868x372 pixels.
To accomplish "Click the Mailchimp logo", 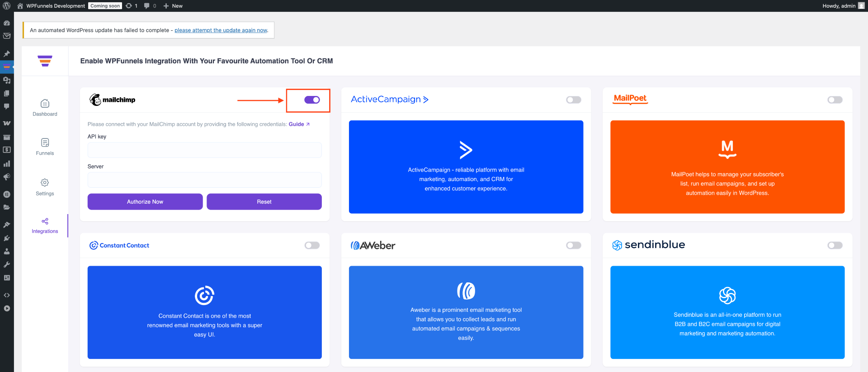I will [x=112, y=100].
